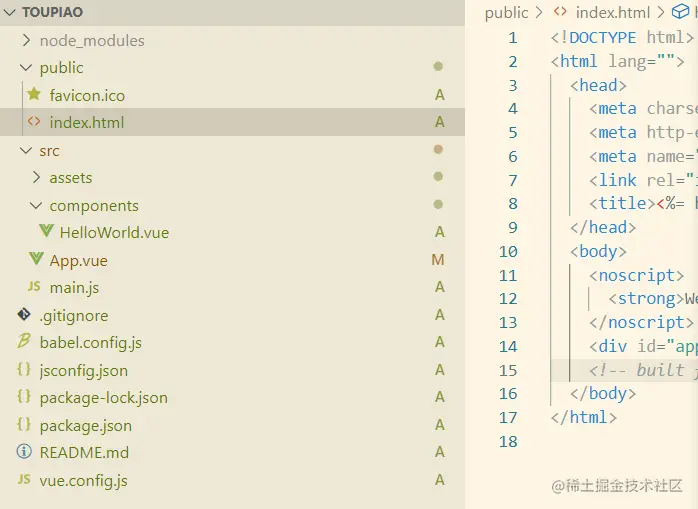The image size is (698, 509).
Task: Click line number 1 in the gutter
Action: pos(513,37)
